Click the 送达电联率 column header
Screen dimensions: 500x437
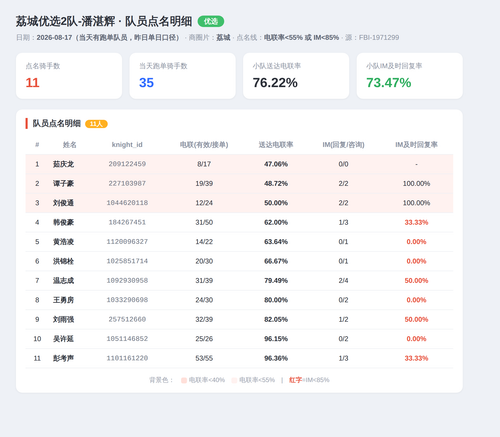pyautogui.click(x=276, y=145)
